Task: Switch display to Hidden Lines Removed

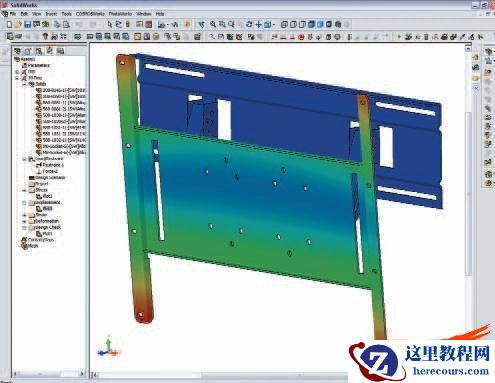Action: (x=302, y=24)
